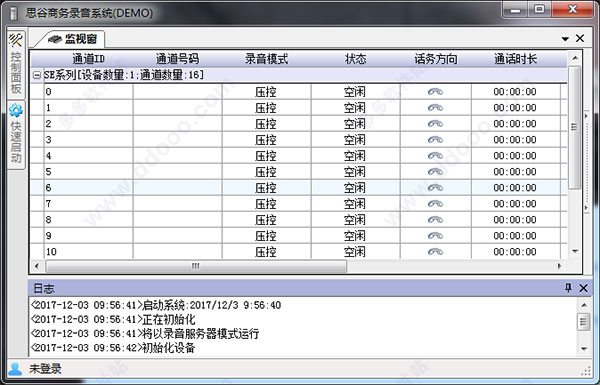
Task: Click the phone icon in channel 10 row
Action: click(435, 252)
